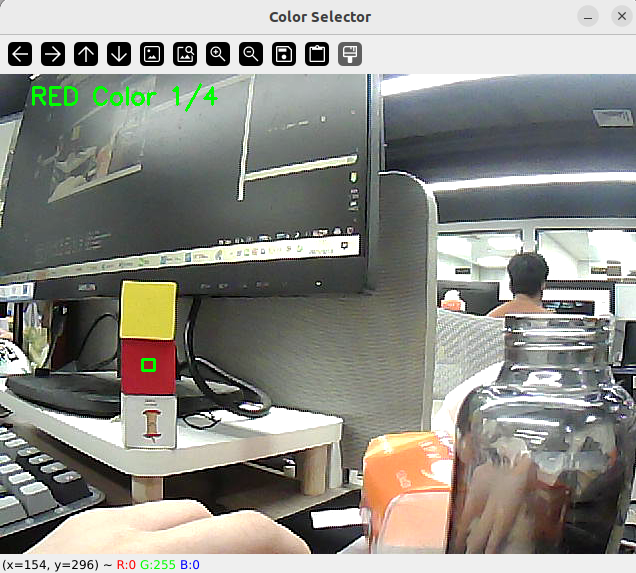Pan the image up with the up arrow

86,54
